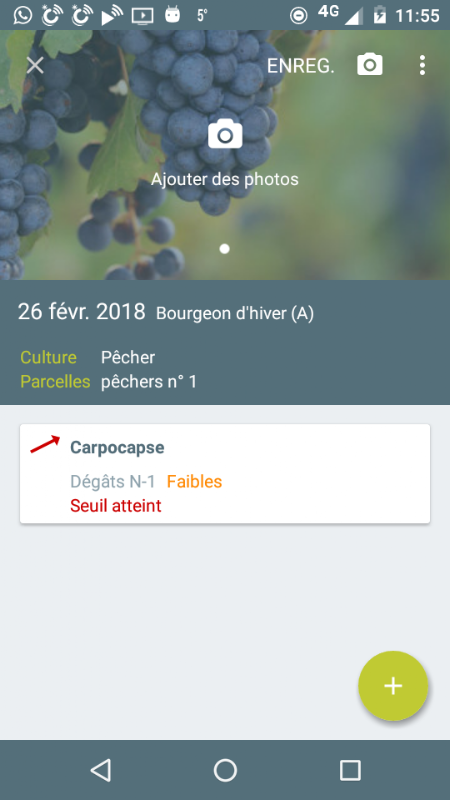Close the observation with the X icon
450x800 pixels.
(35, 65)
